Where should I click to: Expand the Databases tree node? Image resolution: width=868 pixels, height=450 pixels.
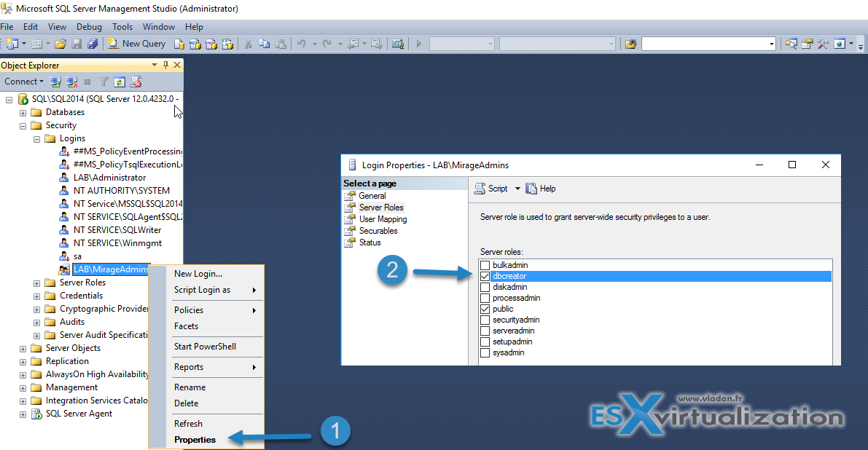tap(23, 113)
